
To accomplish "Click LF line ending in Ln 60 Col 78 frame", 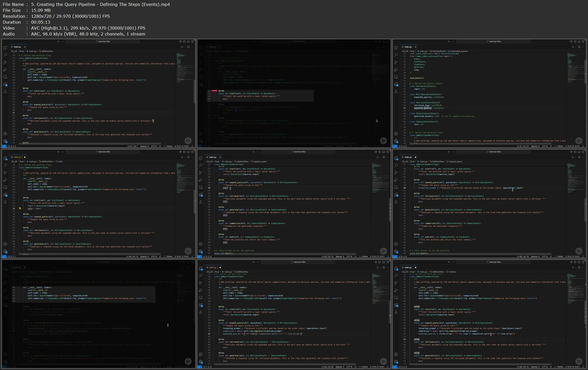I will tap(551, 256).
